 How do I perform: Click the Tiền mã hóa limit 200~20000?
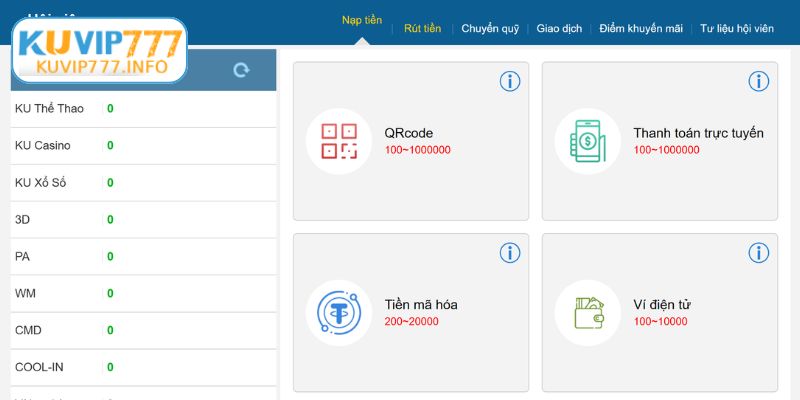tap(411, 321)
